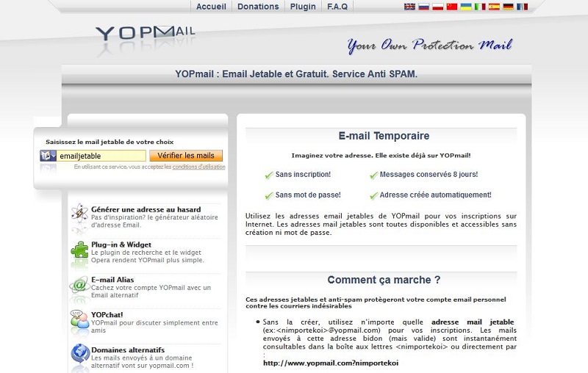Click the Comment ça marche ? heading
This screenshot has width=588, height=373.
pos(384,280)
